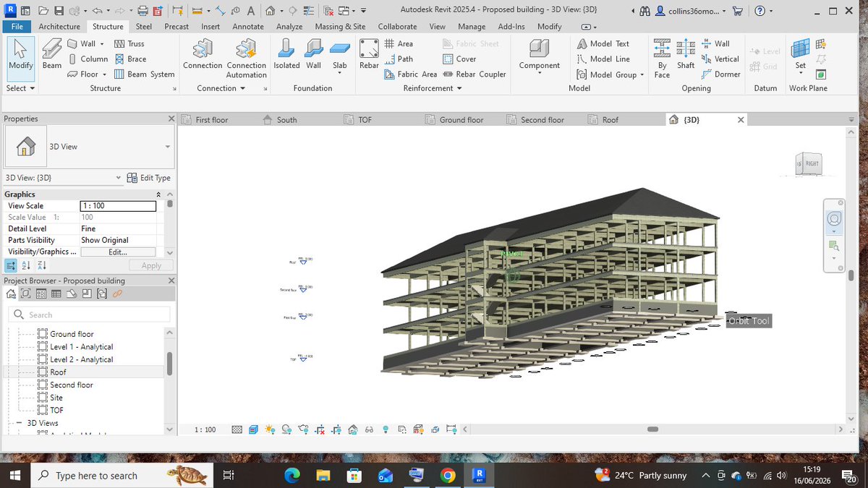Toggle Lock 3D View icon
The width and height of the screenshot is (868, 488).
click(353, 429)
